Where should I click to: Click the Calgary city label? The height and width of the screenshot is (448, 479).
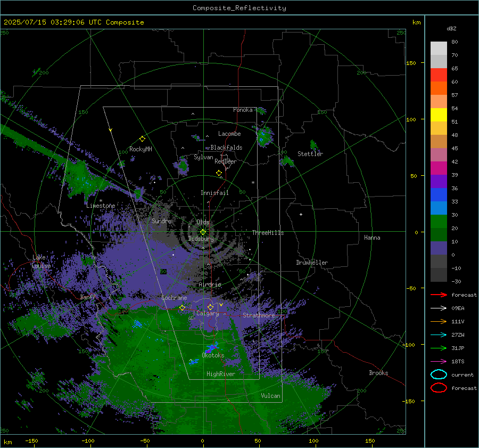208,313
